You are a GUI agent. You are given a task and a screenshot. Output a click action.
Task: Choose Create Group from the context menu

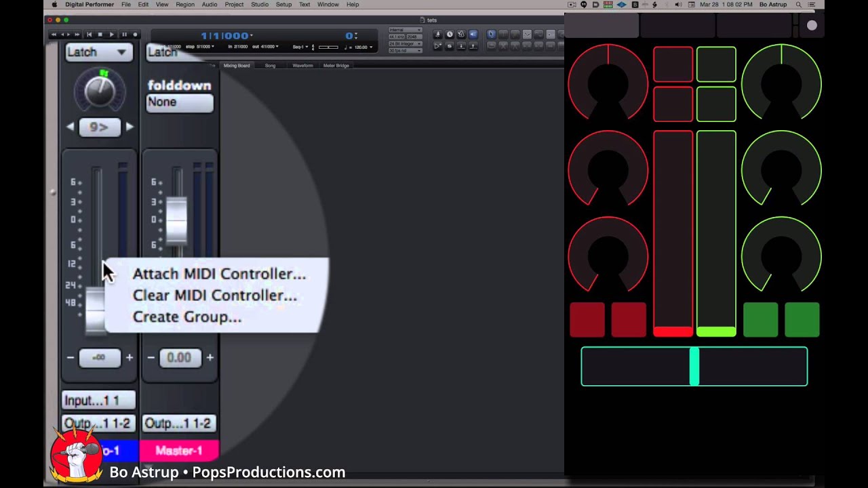[x=186, y=317]
